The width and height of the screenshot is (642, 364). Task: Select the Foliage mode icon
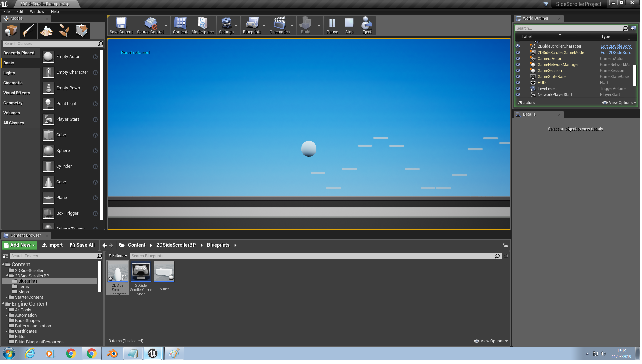[x=64, y=31]
